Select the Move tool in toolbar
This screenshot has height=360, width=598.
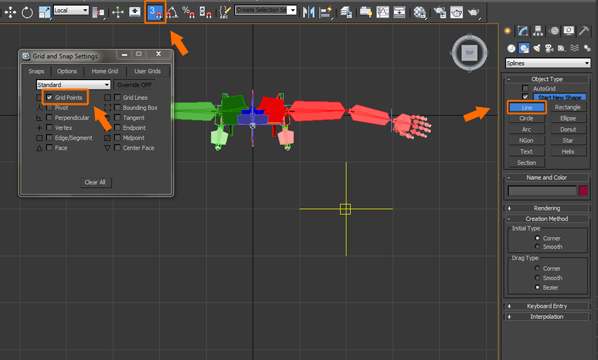pyautogui.click(x=10, y=12)
